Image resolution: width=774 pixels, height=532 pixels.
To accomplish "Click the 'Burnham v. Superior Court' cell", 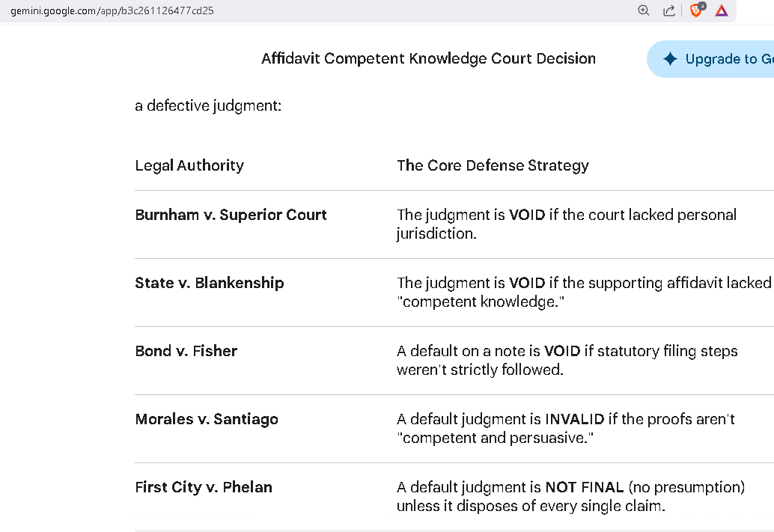I will [231, 215].
